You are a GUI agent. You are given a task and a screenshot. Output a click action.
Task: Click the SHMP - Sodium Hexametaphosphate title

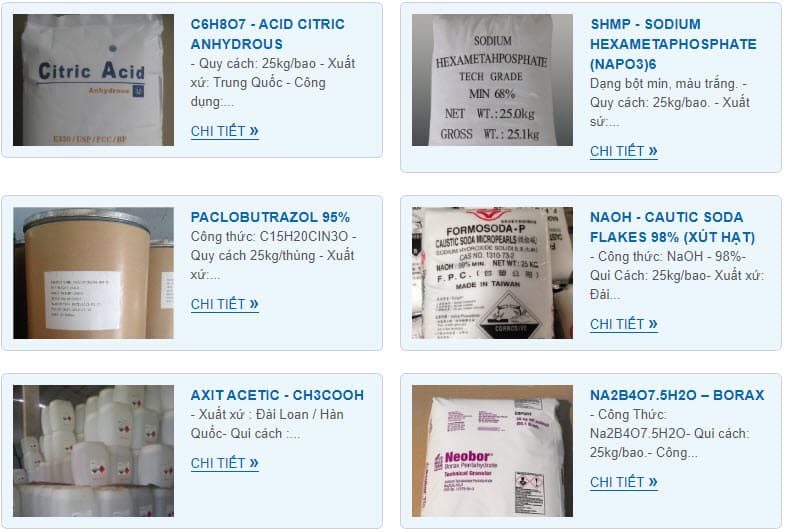coord(673,44)
